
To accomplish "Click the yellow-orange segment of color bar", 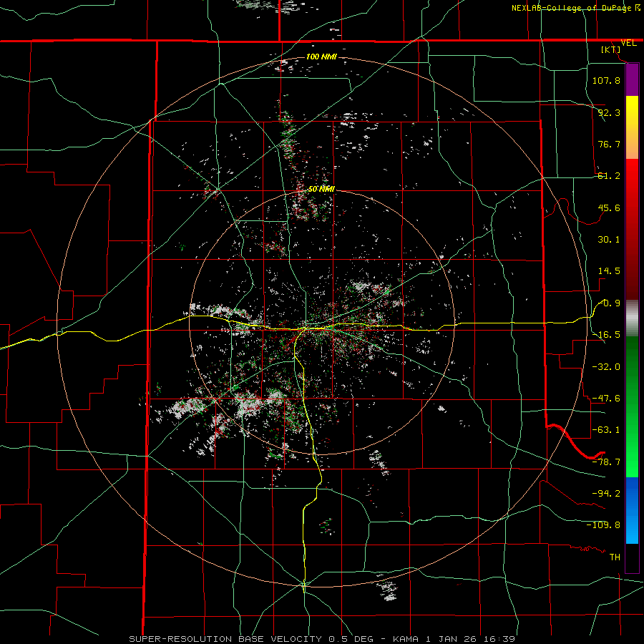I will click(x=632, y=127).
